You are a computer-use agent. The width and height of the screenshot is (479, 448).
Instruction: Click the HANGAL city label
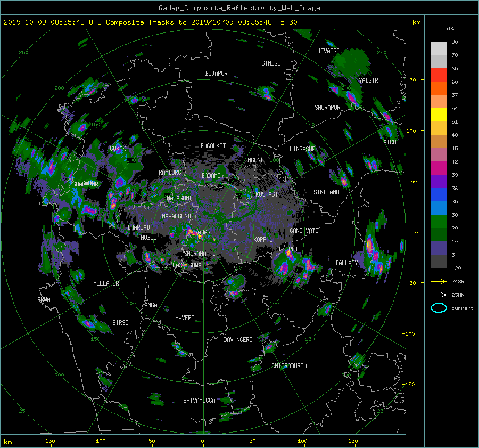coord(151,305)
